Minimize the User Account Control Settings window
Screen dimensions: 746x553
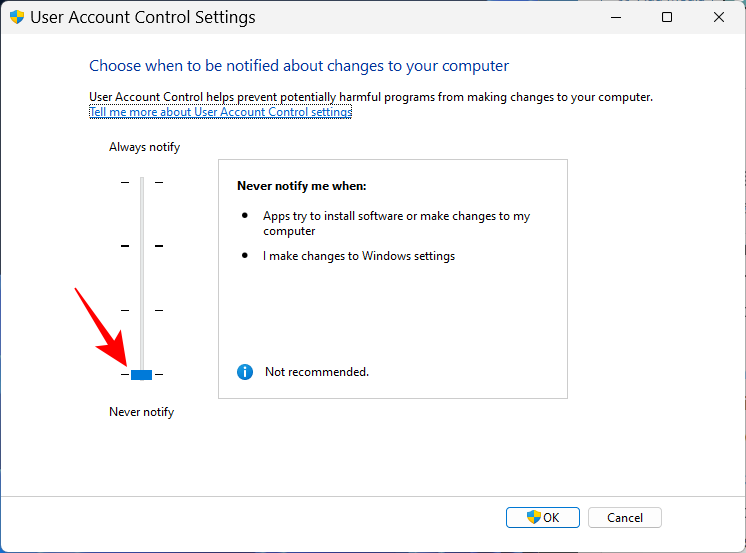coord(616,17)
